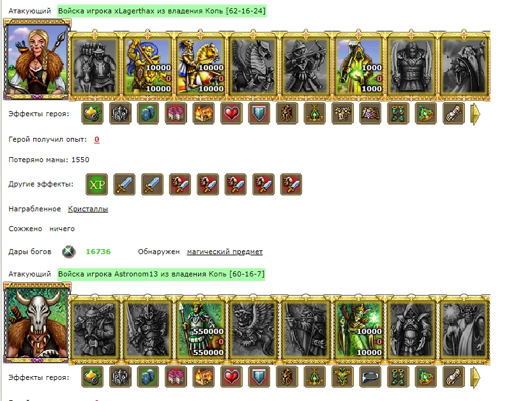Click the last red fist-sword effect icon
This screenshot has height=401, width=532.
291,185
